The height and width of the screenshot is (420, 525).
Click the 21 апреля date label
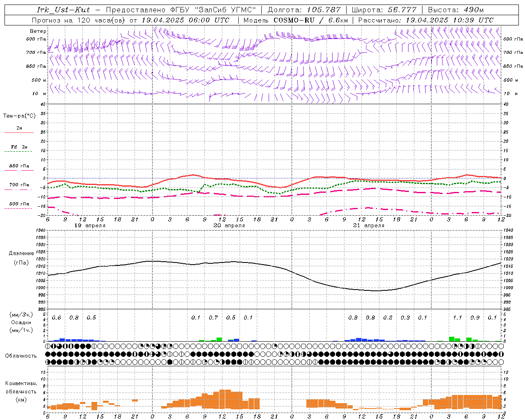(369, 226)
